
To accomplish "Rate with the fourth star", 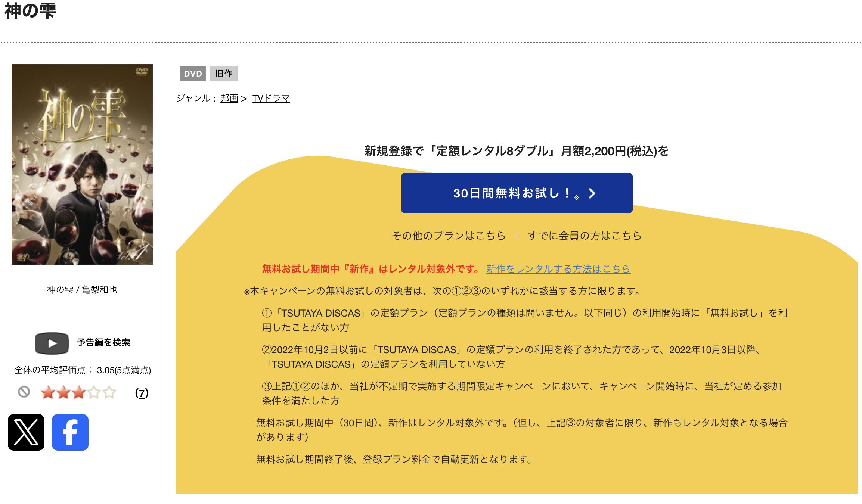I will [x=94, y=392].
